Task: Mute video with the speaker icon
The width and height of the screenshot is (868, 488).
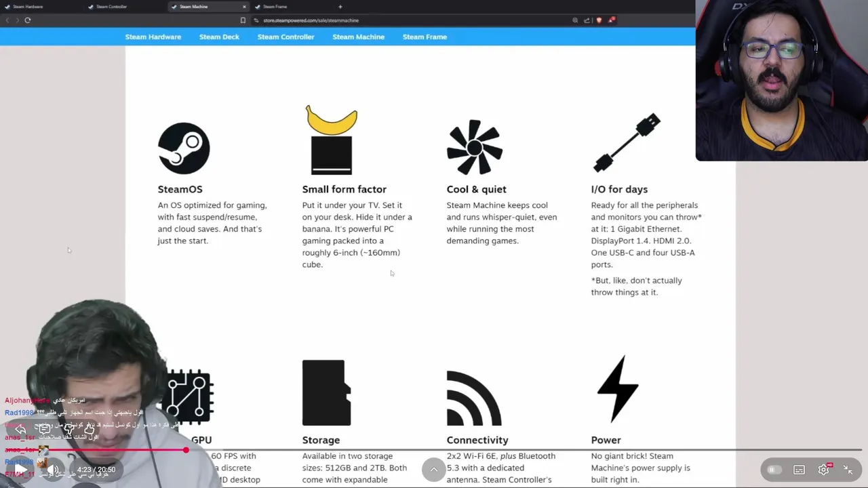Action: (53, 469)
